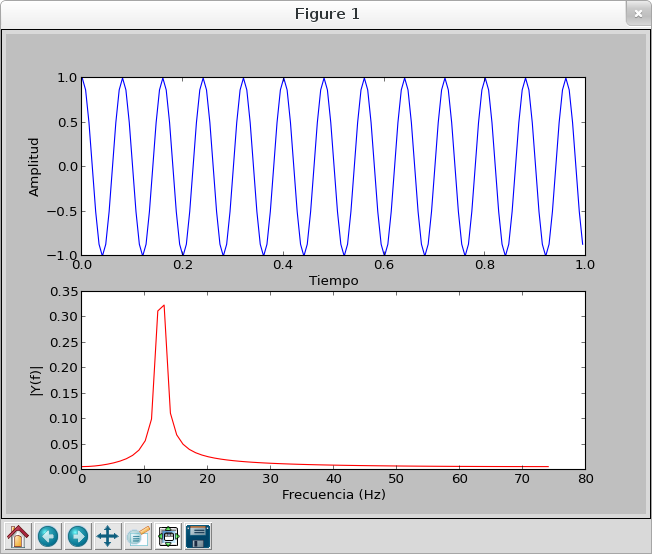Screen dimensions: 652x554
Task: Click the Frecuencia (Hz) axis label
Action: [333, 494]
